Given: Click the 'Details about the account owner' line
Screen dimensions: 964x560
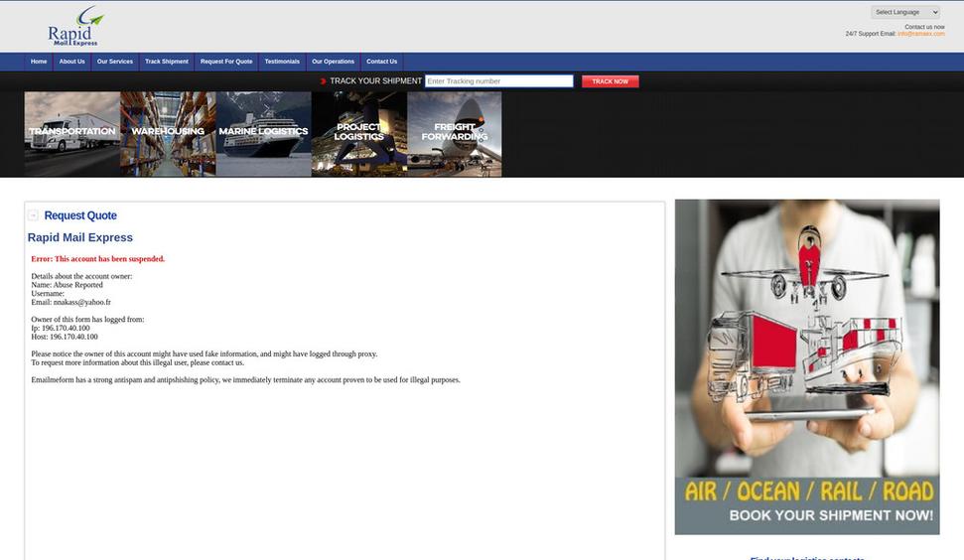Looking at the screenshot, I should (81, 277).
